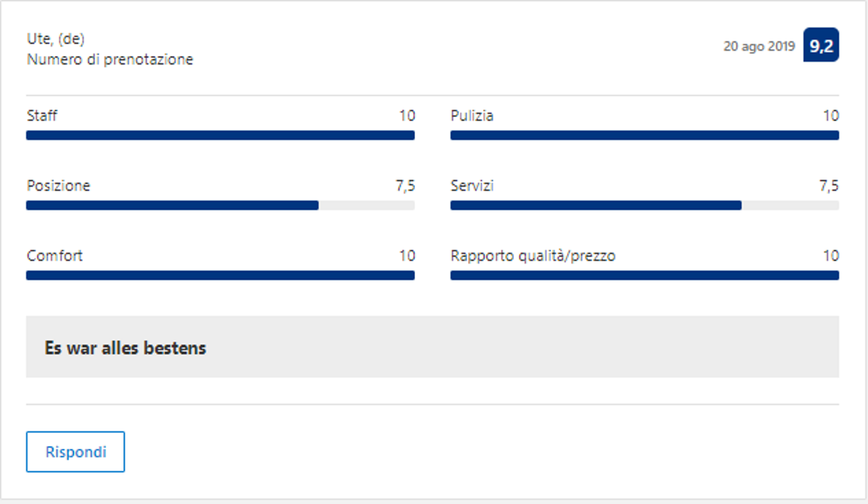Screen dimensions: 868x504
Task: Click the Numero di prenotazione text
Action: (x=110, y=60)
